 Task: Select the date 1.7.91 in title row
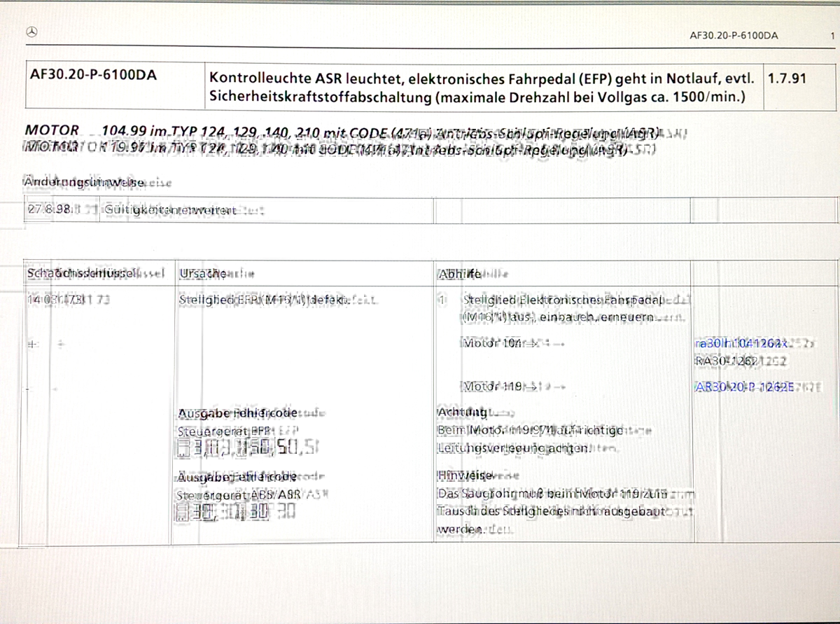tap(787, 78)
